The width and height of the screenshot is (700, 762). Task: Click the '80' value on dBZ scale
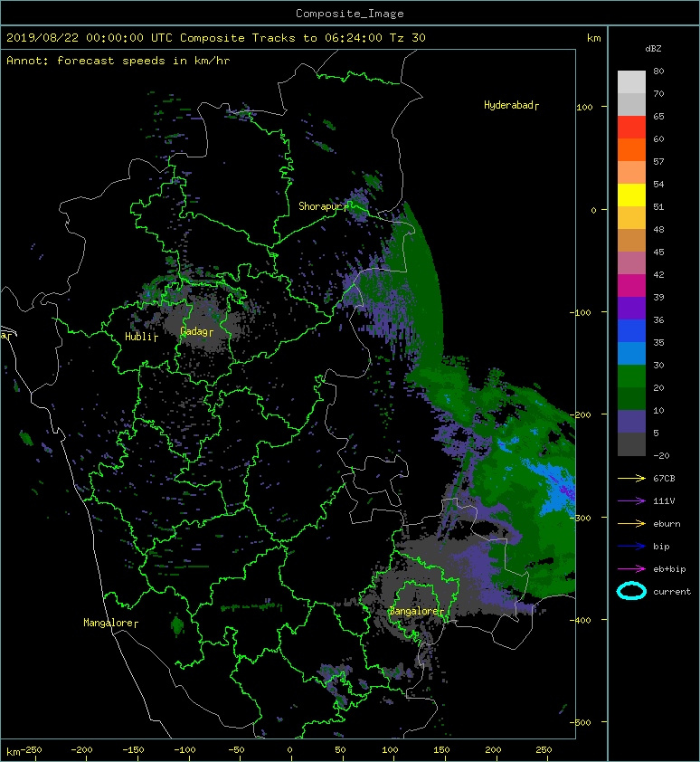point(658,71)
